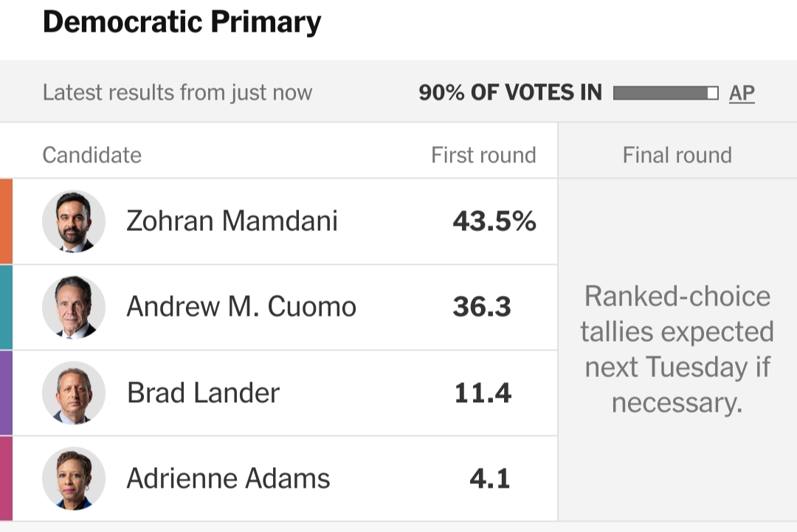Viewport: 797px width, 532px height.
Task: Click the photo thumbnail beside Andrew M. Cuomo
Action: point(74,307)
